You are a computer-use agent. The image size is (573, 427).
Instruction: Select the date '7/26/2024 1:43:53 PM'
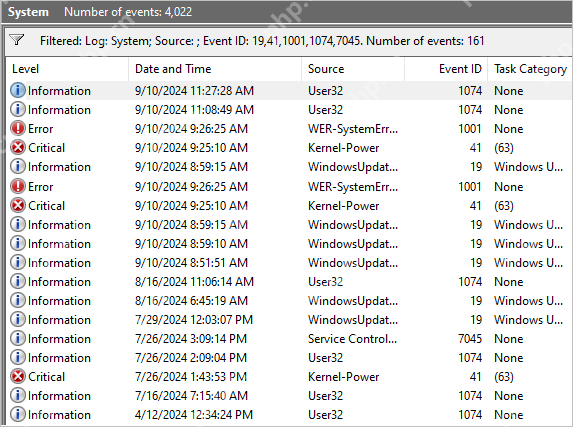(x=191, y=377)
